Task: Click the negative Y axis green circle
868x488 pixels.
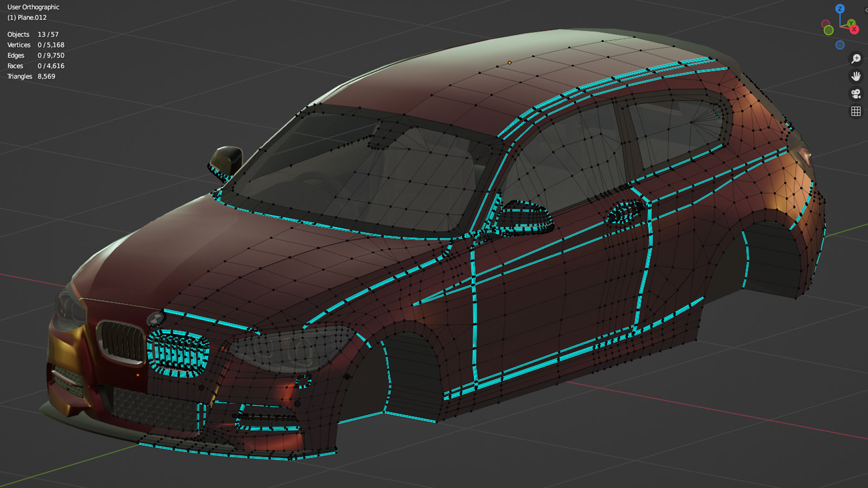Action: (828, 30)
